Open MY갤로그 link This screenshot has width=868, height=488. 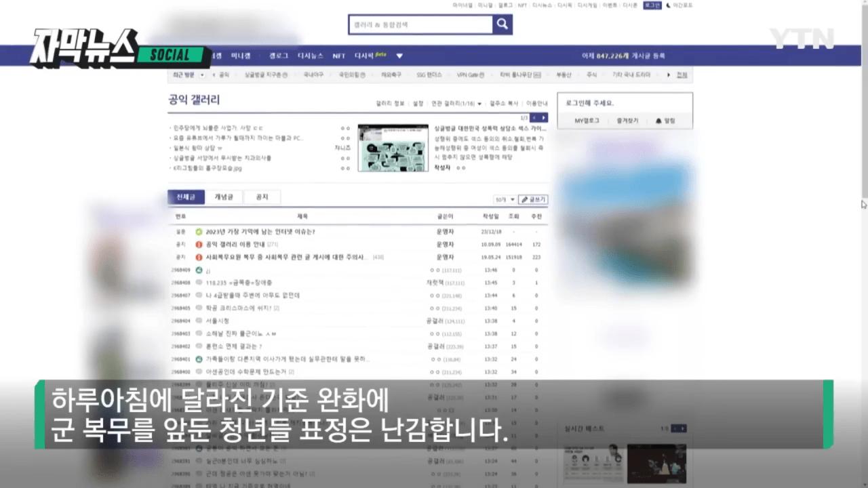(x=589, y=121)
